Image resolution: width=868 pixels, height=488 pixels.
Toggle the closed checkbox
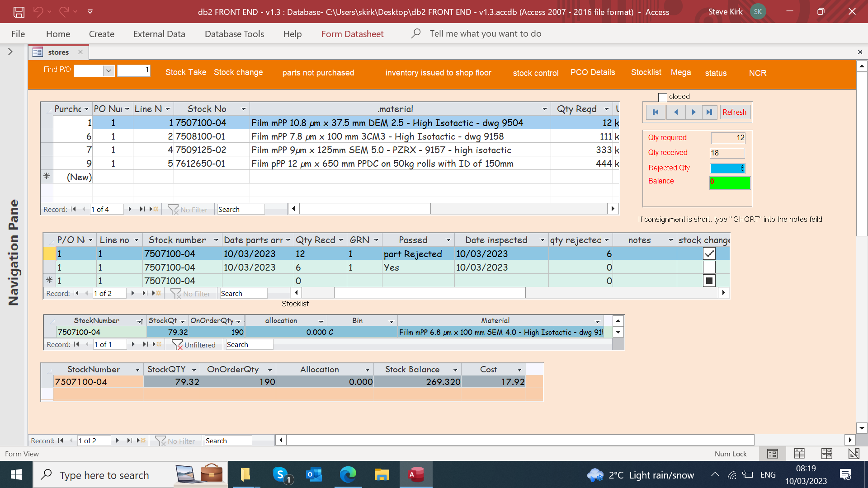click(663, 97)
